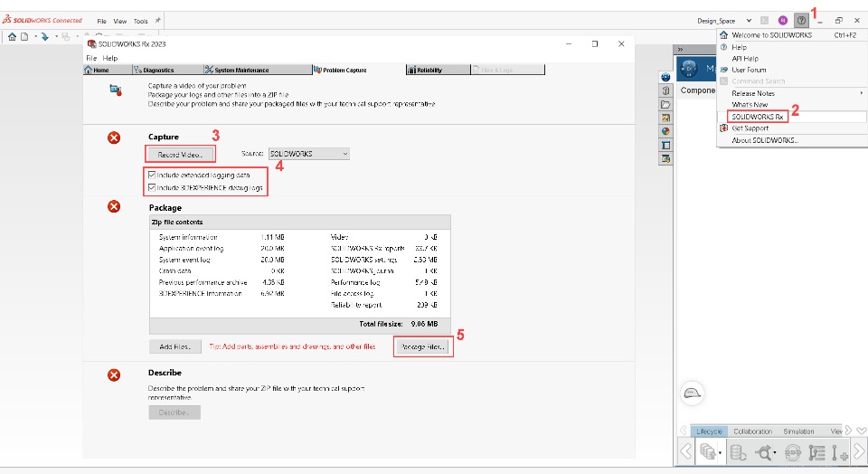Toggle Include 3DEXPERIENCE debug logs checkbox
The width and height of the screenshot is (868, 474).
click(152, 188)
